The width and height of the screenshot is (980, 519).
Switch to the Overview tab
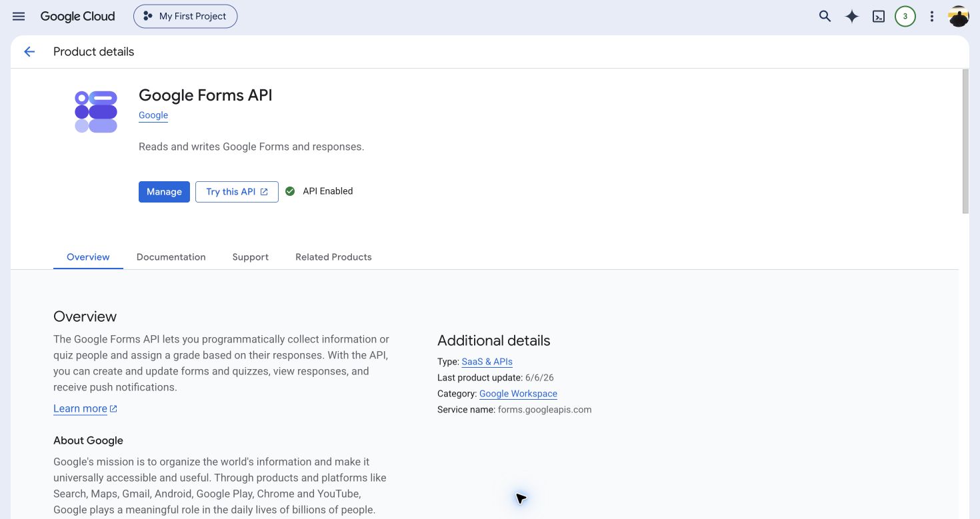(x=88, y=257)
